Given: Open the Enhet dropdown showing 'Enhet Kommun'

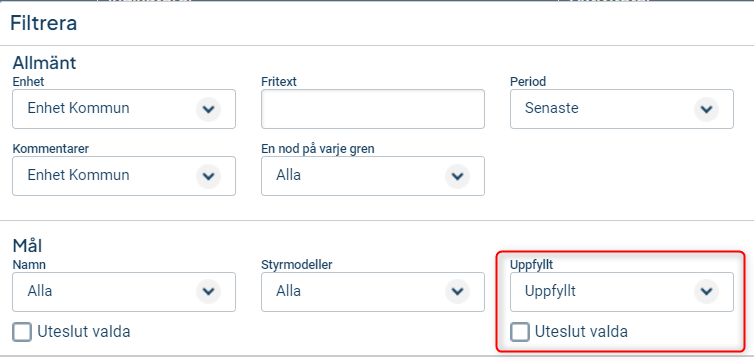Looking at the screenshot, I should click(124, 109).
